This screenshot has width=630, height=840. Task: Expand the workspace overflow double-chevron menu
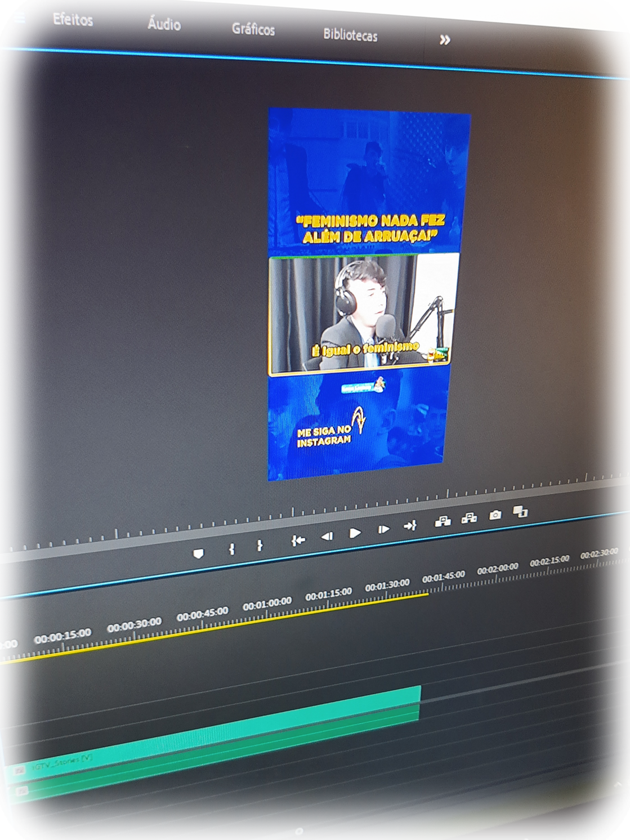coord(445,40)
